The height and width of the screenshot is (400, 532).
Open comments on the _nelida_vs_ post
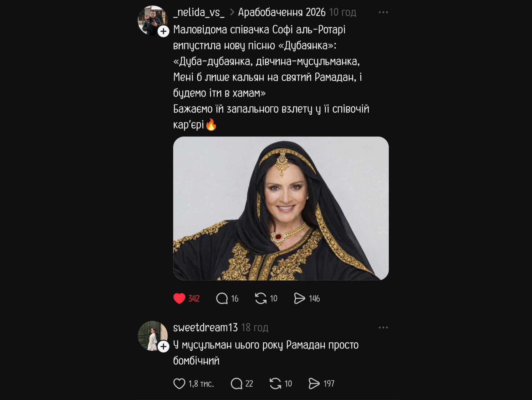click(222, 298)
